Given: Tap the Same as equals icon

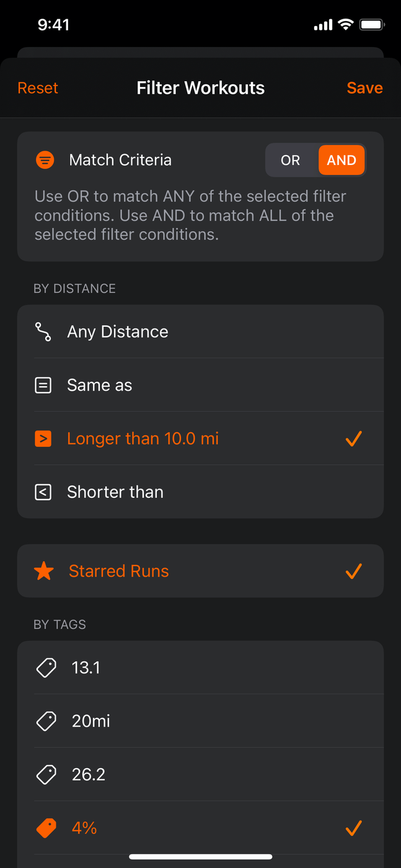Looking at the screenshot, I should tap(43, 386).
